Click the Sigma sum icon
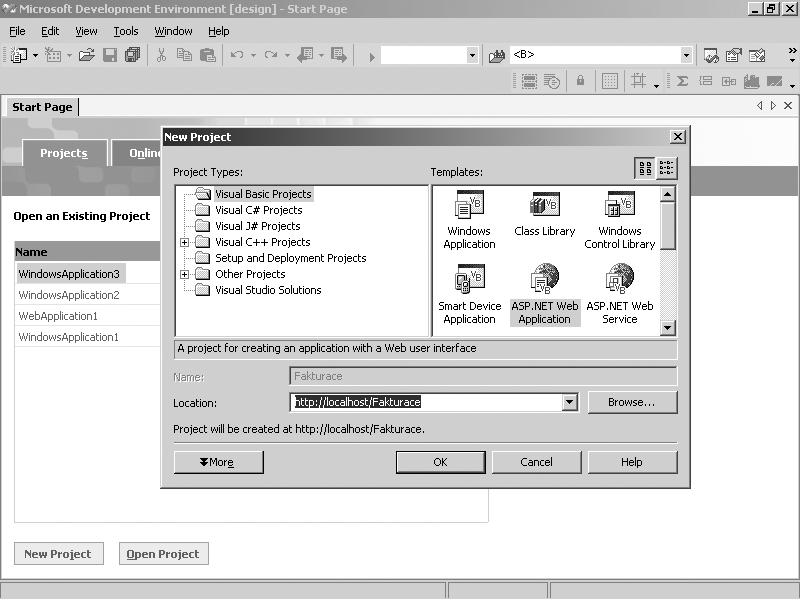The width and height of the screenshot is (800, 600). click(x=682, y=81)
